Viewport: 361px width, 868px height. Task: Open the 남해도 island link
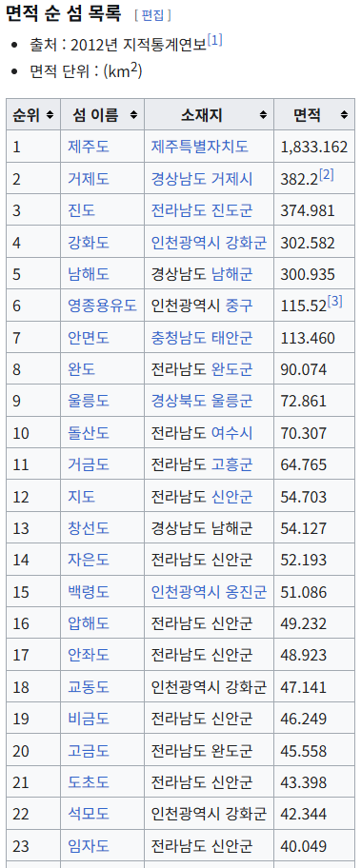coord(89,274)
